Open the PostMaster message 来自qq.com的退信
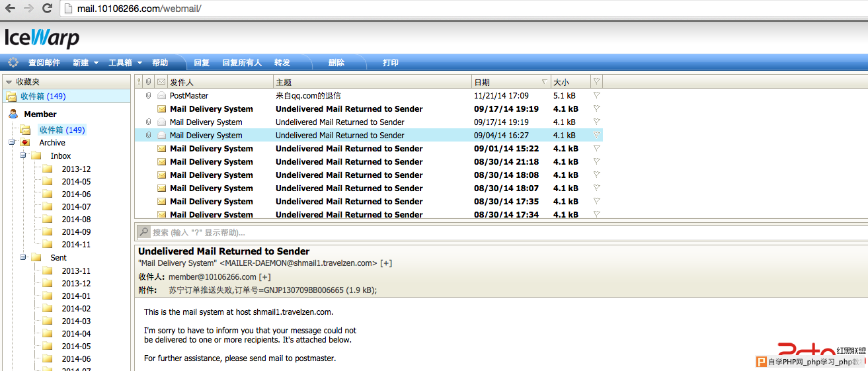Screen dimensions: 868x371 pyautogui.click(x=369, y=96)
